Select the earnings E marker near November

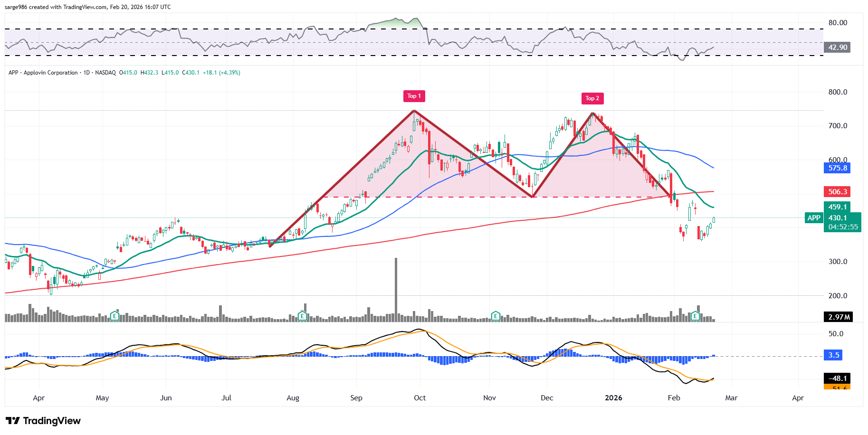click(x=496, y=316)
